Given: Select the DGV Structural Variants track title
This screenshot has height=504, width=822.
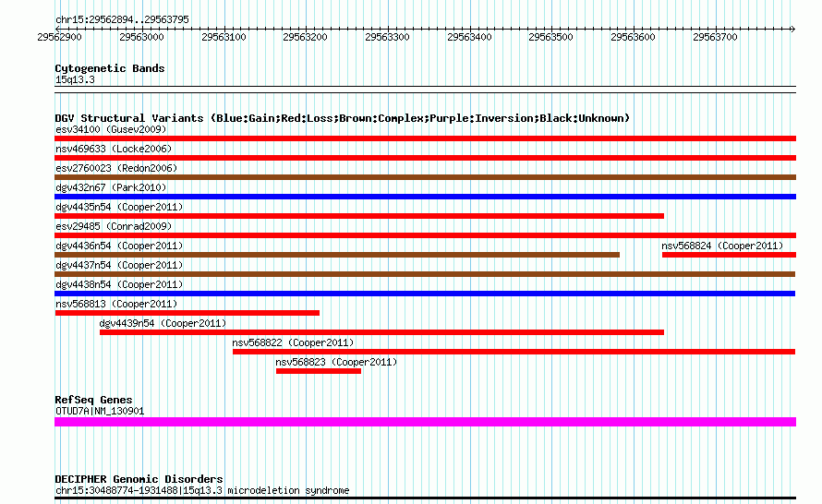Looking at the screenshot, I should (343, 118).
